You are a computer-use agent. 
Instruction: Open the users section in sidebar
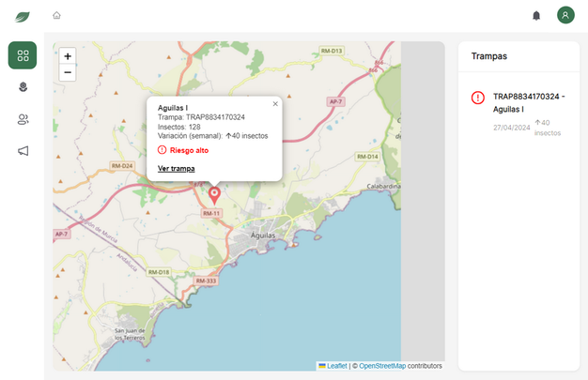23,119
